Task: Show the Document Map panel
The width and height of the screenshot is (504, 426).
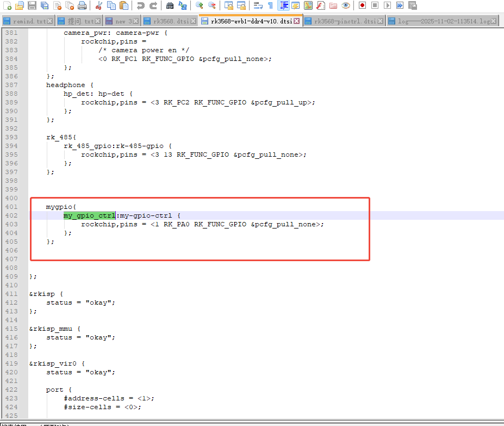Action: (308, 5)
